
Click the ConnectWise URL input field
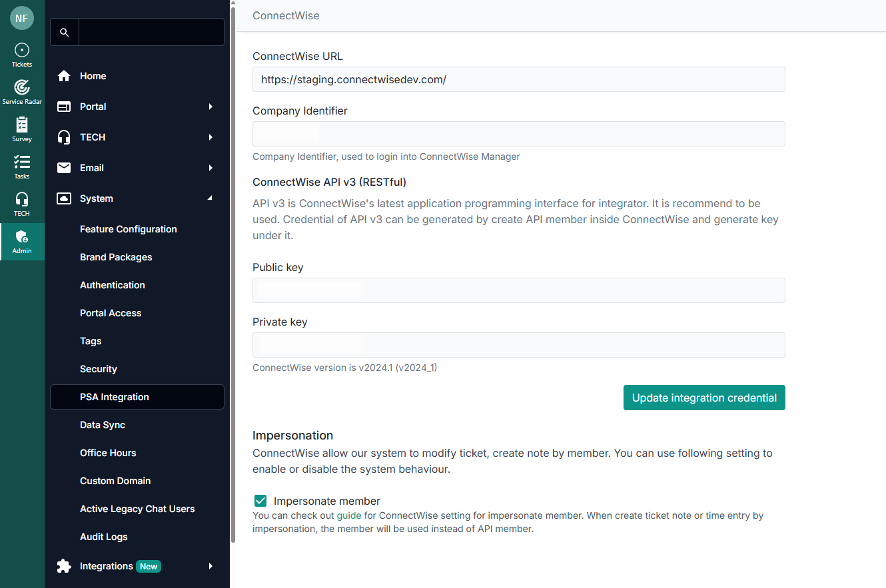click(x=518, y=79)
